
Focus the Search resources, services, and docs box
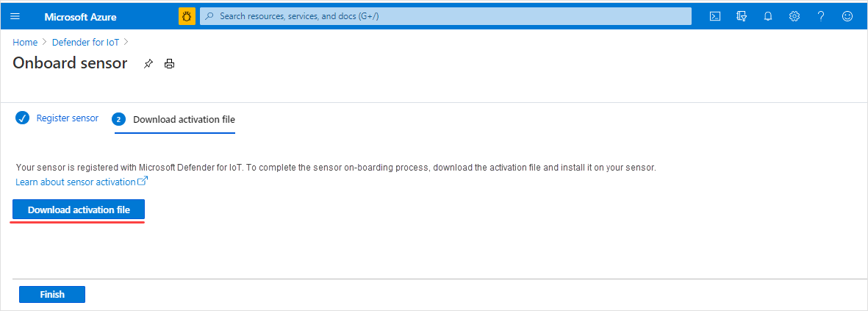(x=445, y=16)
